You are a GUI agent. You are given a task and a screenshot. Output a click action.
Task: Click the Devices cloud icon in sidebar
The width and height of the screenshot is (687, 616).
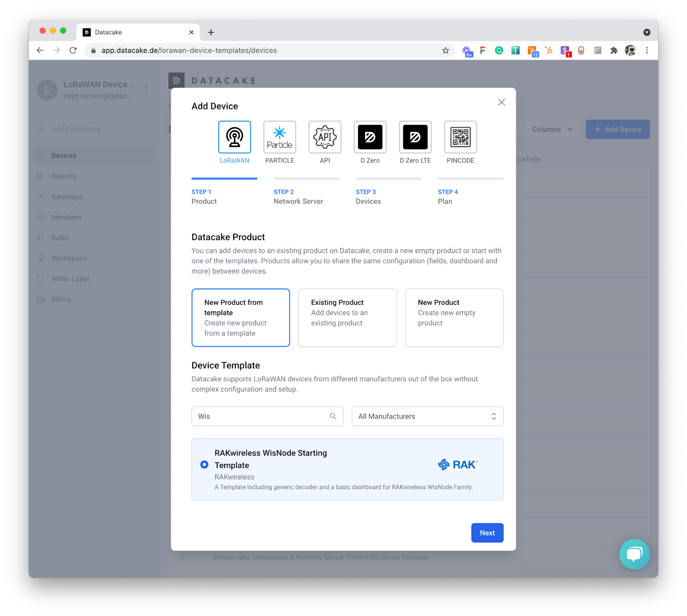tap(42, 156)
